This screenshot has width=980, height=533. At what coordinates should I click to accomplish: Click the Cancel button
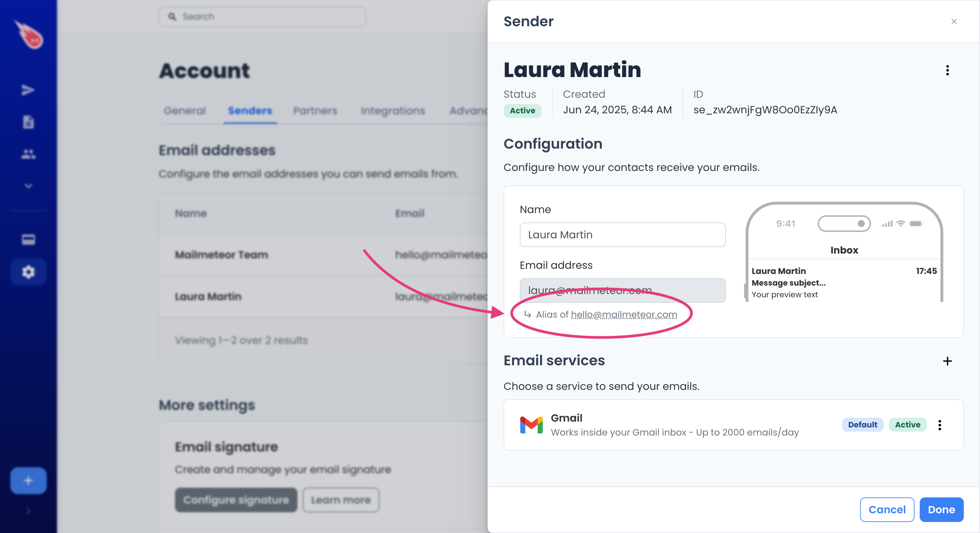pyautogui.click(x=887, y=509)
